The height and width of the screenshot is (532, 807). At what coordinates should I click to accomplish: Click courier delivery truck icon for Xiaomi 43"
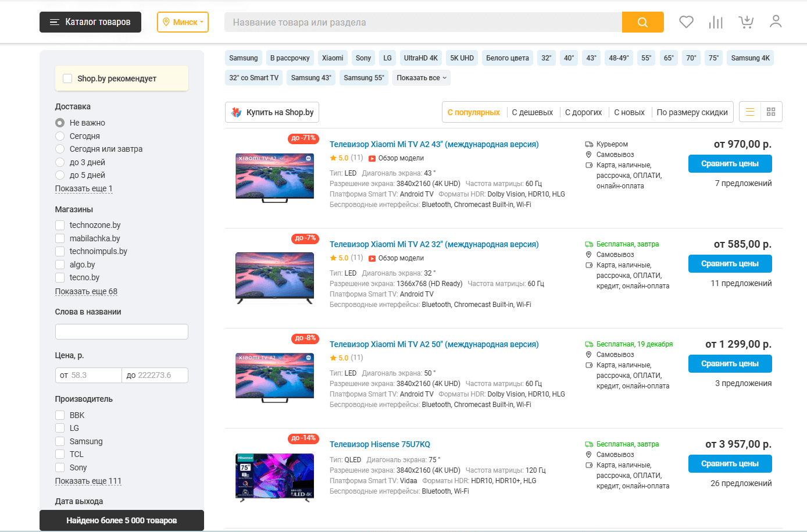coord(589,144)
